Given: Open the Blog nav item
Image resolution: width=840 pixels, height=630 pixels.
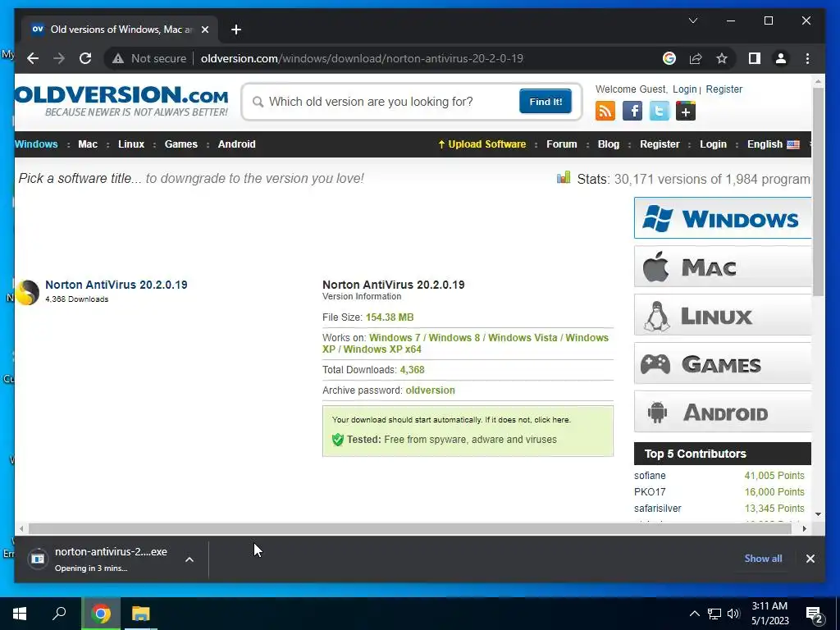Looking at the screenshot, I should (x=609, y=144).
